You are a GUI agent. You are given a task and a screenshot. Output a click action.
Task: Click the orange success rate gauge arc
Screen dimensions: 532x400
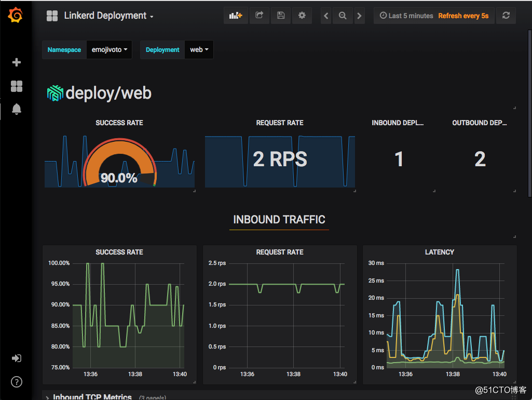pyautogui.click(x=119, y=146)
